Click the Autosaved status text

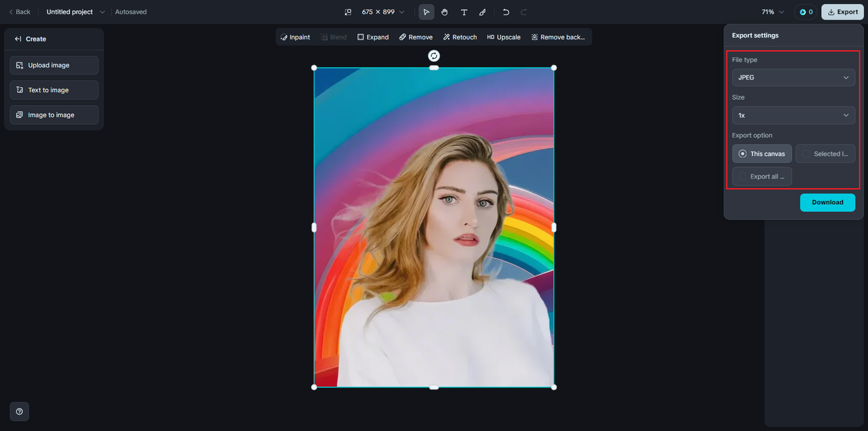click(131, 12)
